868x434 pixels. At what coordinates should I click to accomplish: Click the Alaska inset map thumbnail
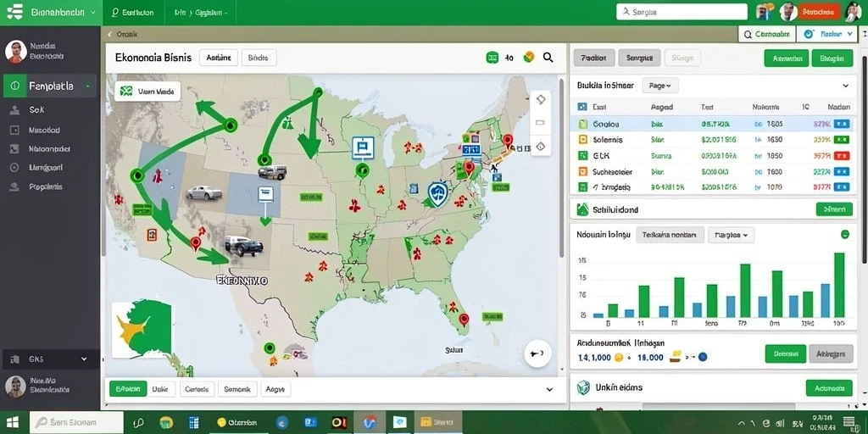pyautogui.click(x=142, y=330)
